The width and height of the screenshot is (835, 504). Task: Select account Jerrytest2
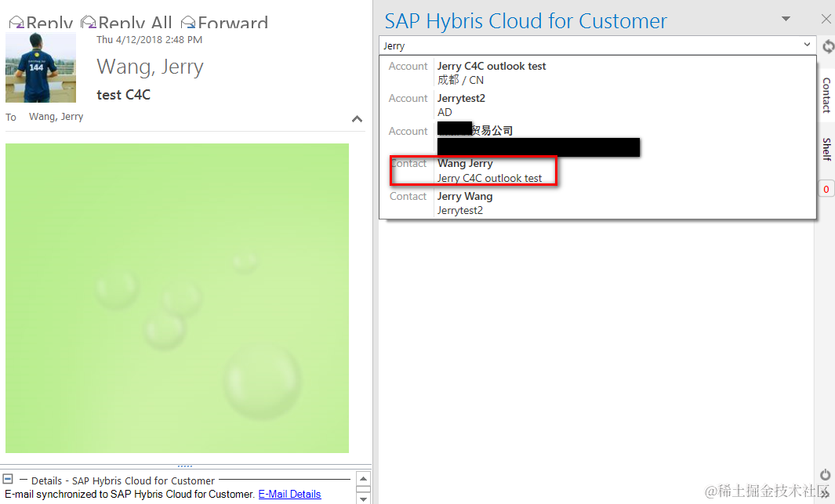pos(597,105)
